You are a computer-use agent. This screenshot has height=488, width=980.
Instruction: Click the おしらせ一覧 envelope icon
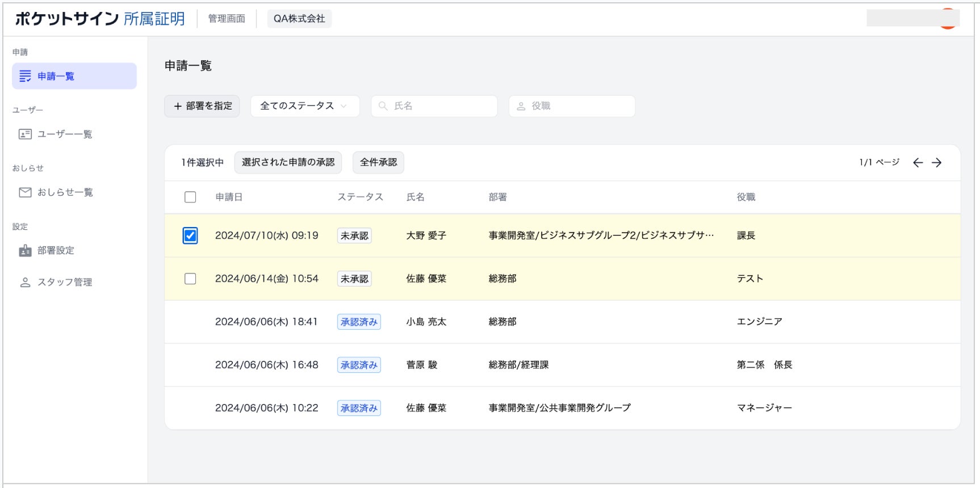pos(25,192)
